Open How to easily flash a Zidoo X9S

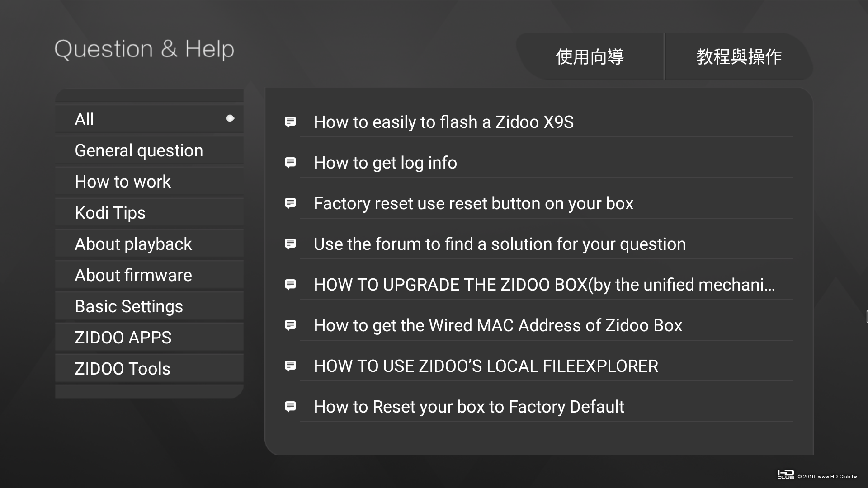point(443,122)
